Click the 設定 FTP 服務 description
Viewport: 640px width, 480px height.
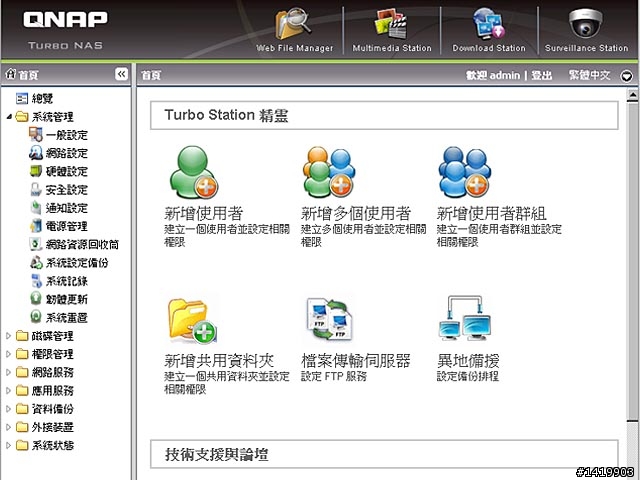(x=333, y=376)
